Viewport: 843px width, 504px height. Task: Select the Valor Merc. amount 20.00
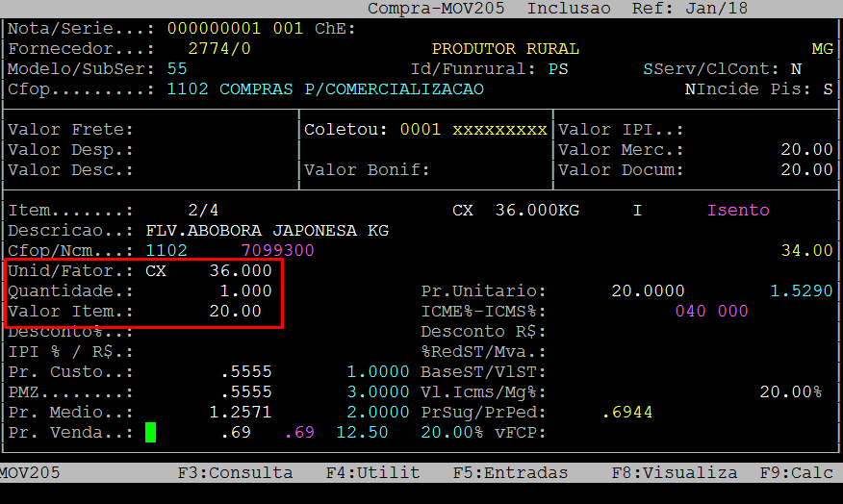(x=806, y=150)
